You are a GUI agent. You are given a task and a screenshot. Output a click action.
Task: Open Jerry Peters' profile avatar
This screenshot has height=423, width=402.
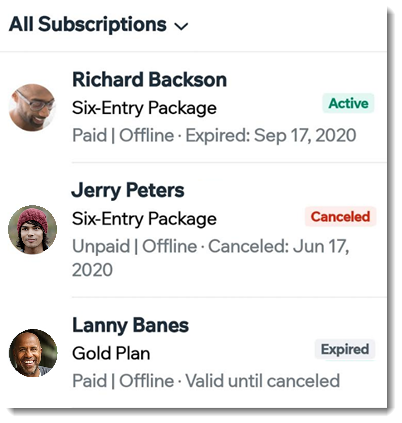pyautogui.click(x=32, y=230)
